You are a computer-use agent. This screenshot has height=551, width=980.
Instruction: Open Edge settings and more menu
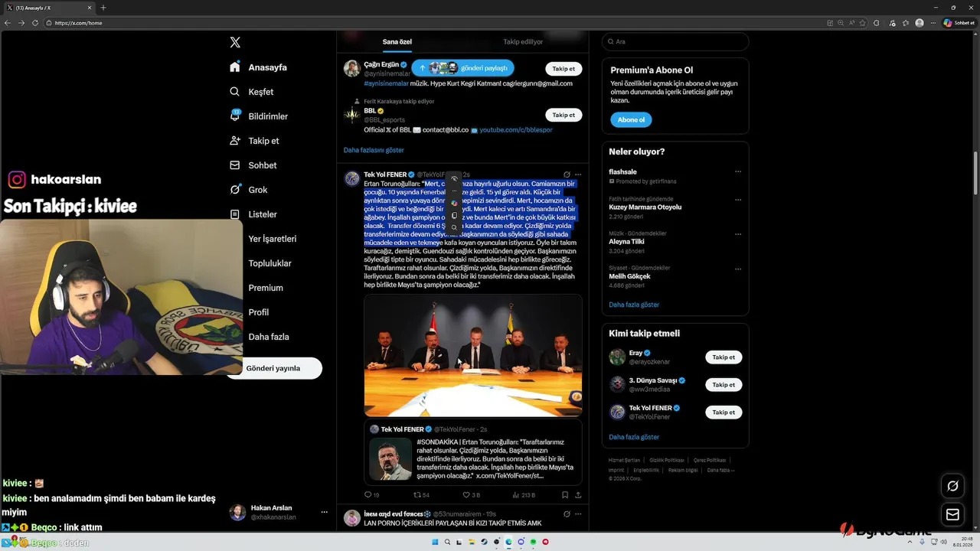[x=933, y=23]
